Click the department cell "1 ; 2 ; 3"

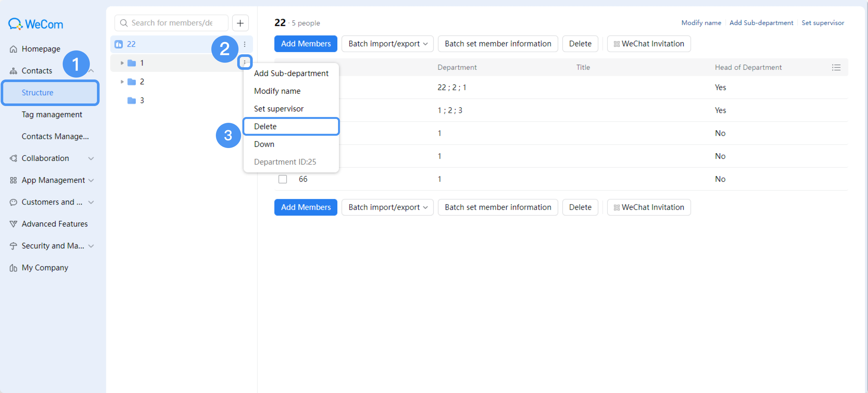[x=450, y=111]
